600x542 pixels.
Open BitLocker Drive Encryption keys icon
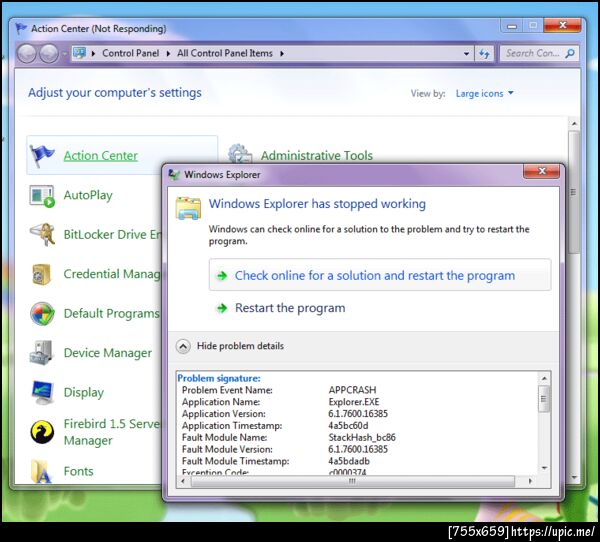pyautogui.click(x=42, y=234)
